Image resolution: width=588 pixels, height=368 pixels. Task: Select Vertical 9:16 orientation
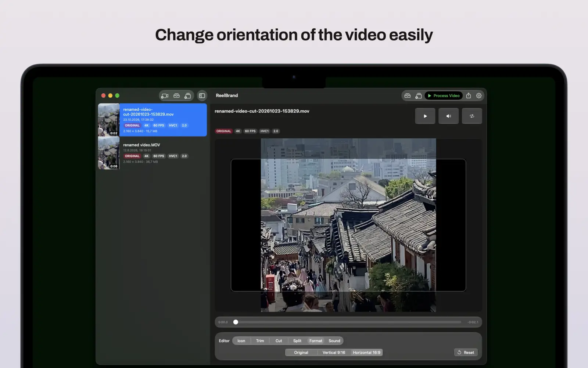tap(334, 353)
